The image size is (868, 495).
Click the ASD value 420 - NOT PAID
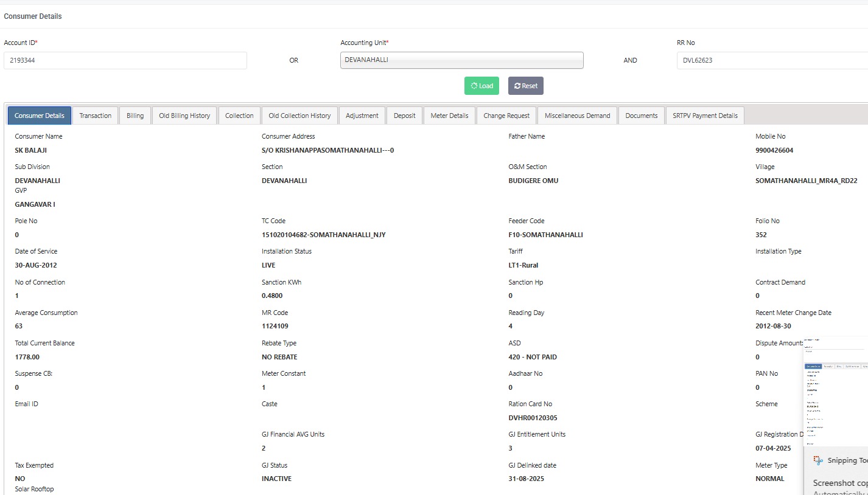533,357
